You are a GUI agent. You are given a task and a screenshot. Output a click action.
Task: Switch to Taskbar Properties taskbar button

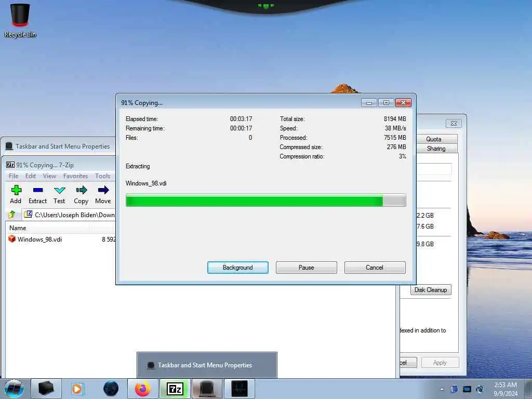point(207,389)
